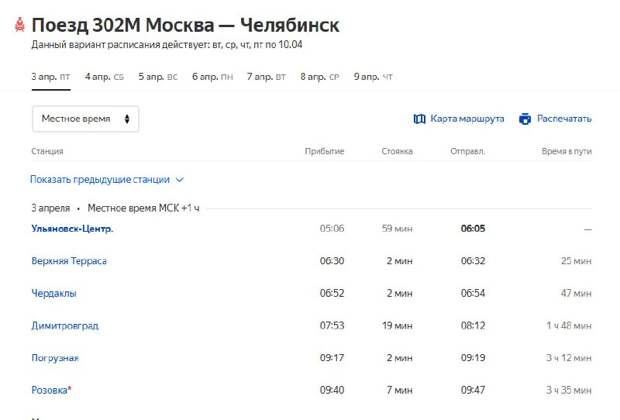The height and width of the screenshot is (420, 620).
Task: Open the Карта маршрута link
Action: 467,119
